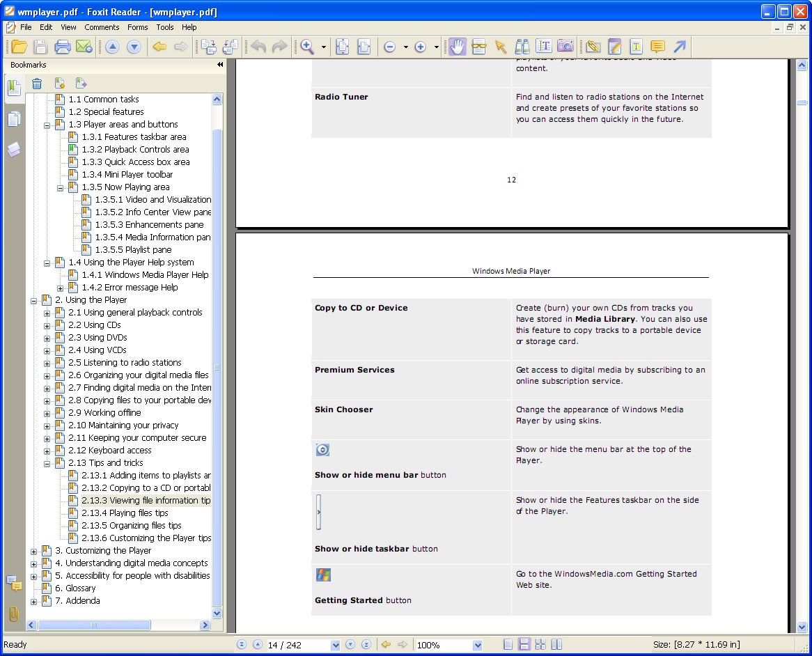Open the Find binoculars tool
The width and height of the screenshot is (812, 656).
[x=522, y=47]
